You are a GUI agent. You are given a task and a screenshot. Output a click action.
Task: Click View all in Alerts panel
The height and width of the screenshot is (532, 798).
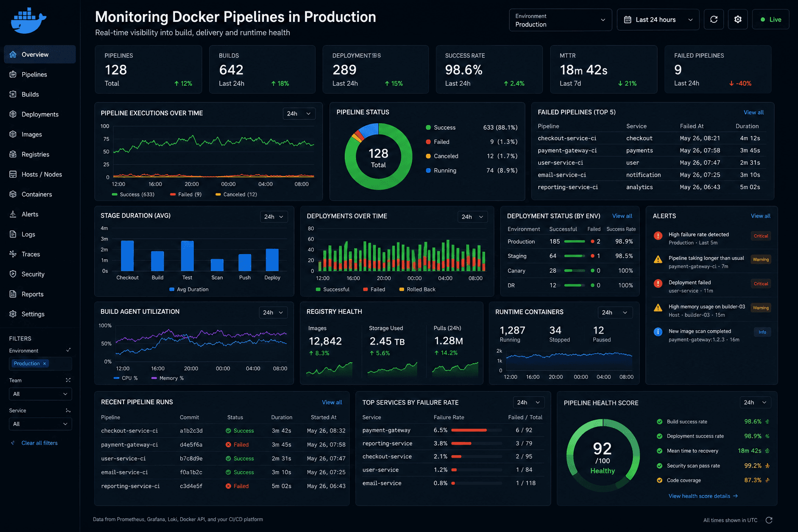[x=761, y=216]
